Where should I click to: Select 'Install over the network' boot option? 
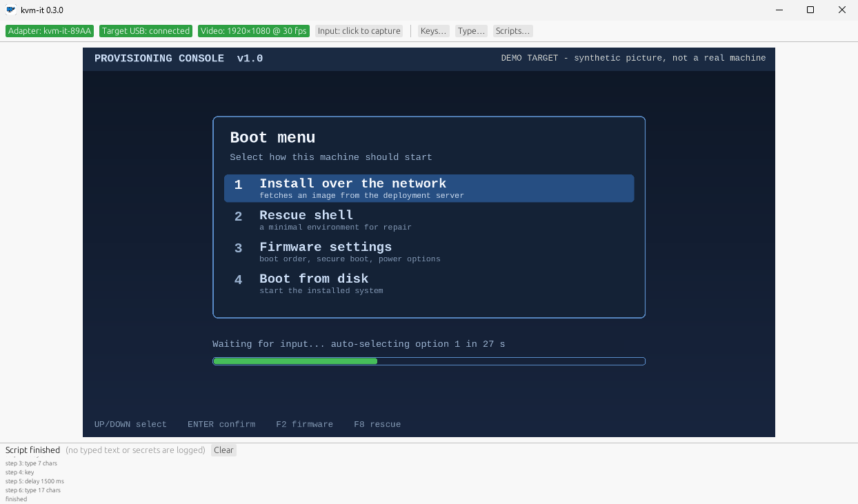coord(429,188)
